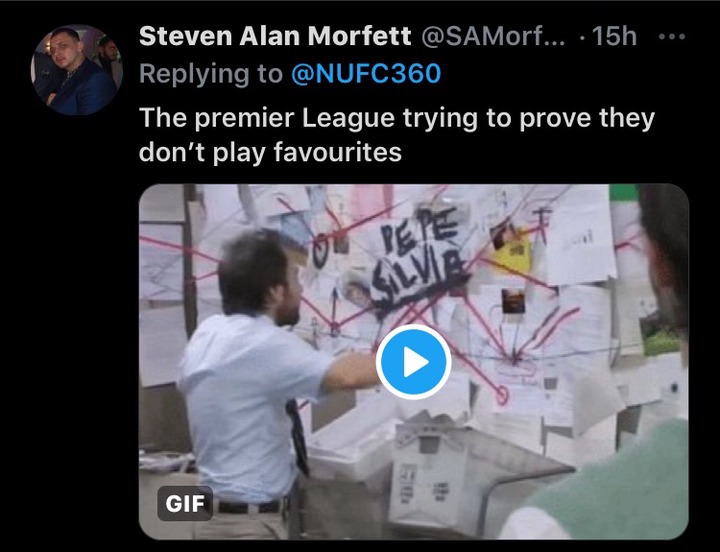Click the yellow sticky note on board

click(512, 253)
